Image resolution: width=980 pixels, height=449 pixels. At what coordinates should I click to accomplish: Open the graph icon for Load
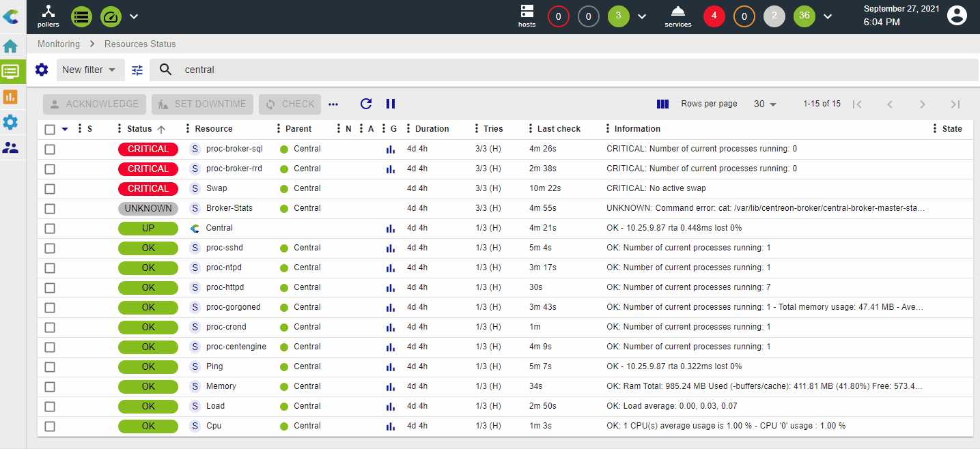390,407
